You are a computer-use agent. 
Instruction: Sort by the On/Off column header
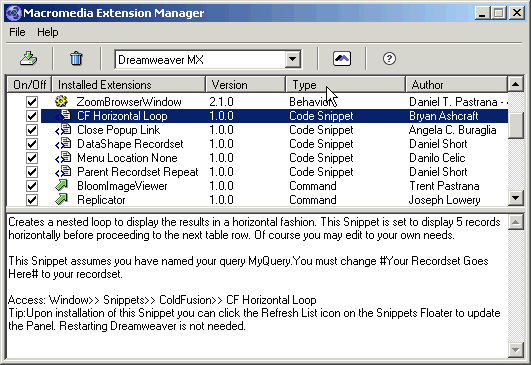[29, 84]
